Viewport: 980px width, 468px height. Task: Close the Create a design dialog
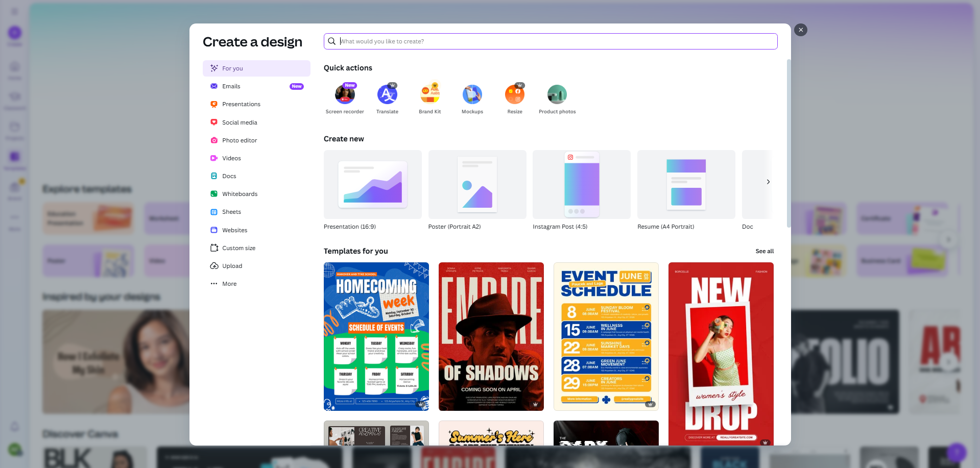pyautogui.click(x=801, y=30)
